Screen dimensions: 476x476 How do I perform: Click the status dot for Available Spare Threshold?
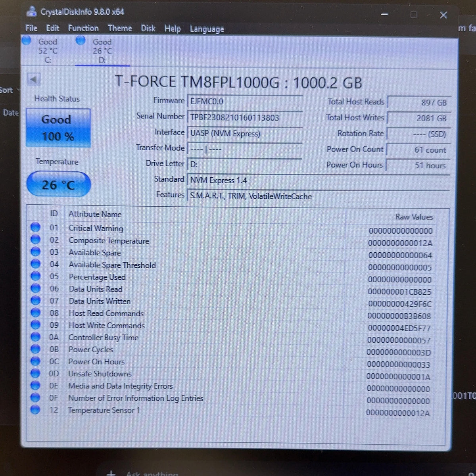(36, 264)
